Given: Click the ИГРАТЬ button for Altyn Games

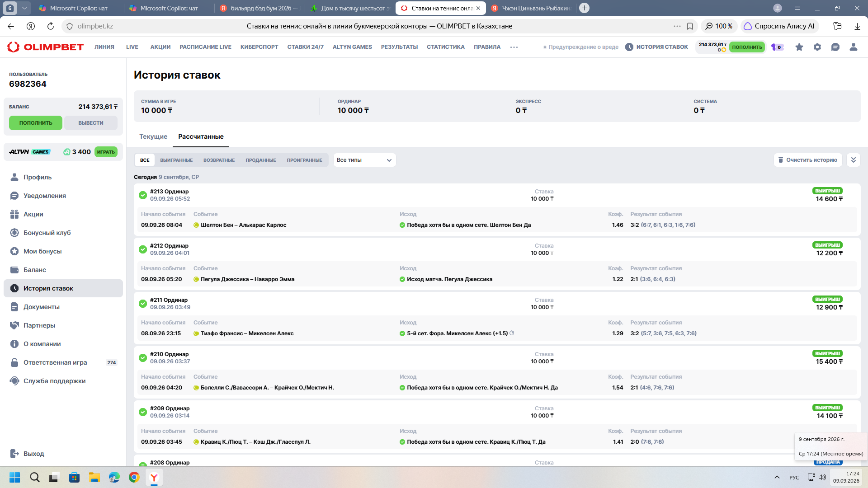Looking at the screenshot, I should [106, 152].
